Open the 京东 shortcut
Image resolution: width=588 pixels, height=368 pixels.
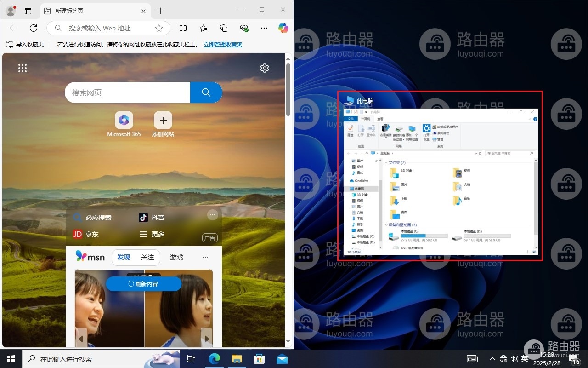point(86,234)
